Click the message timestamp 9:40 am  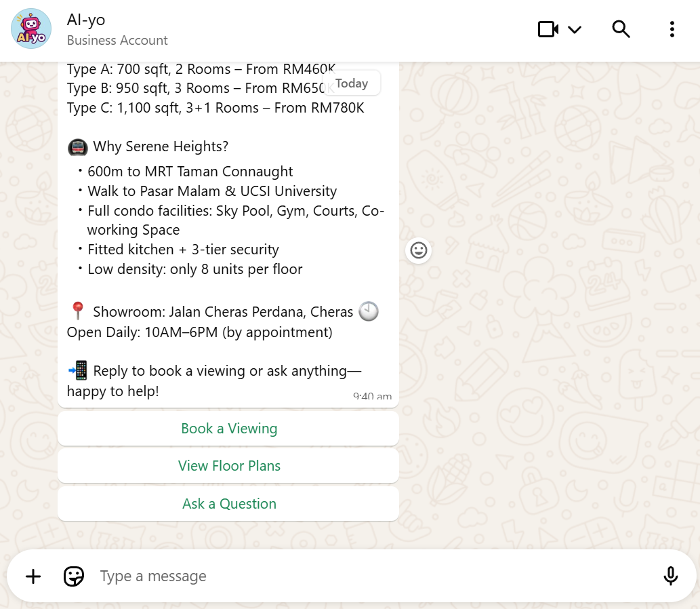[x=373, y=396]
